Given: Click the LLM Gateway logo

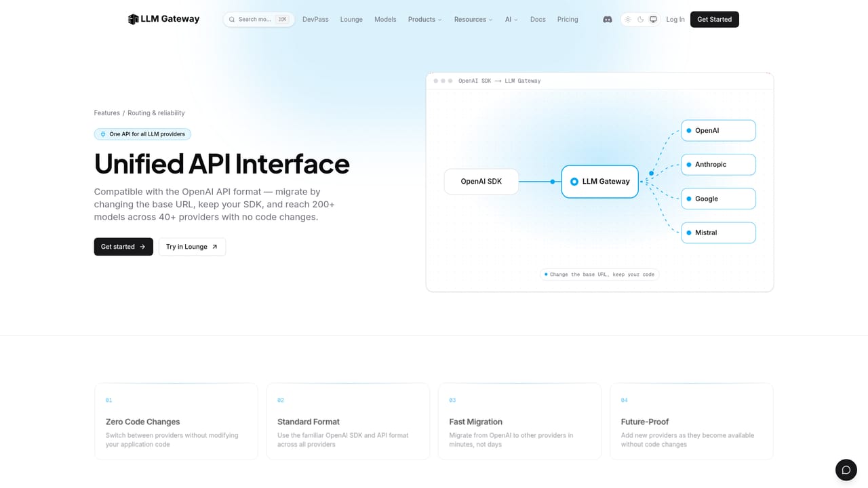Looking at the screenshot, I should point(164,19).
